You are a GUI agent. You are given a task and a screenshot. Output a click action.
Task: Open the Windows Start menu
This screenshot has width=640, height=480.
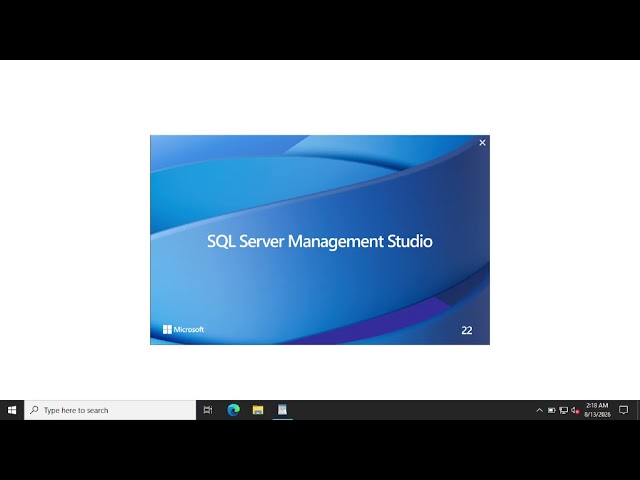click(12, 410)
